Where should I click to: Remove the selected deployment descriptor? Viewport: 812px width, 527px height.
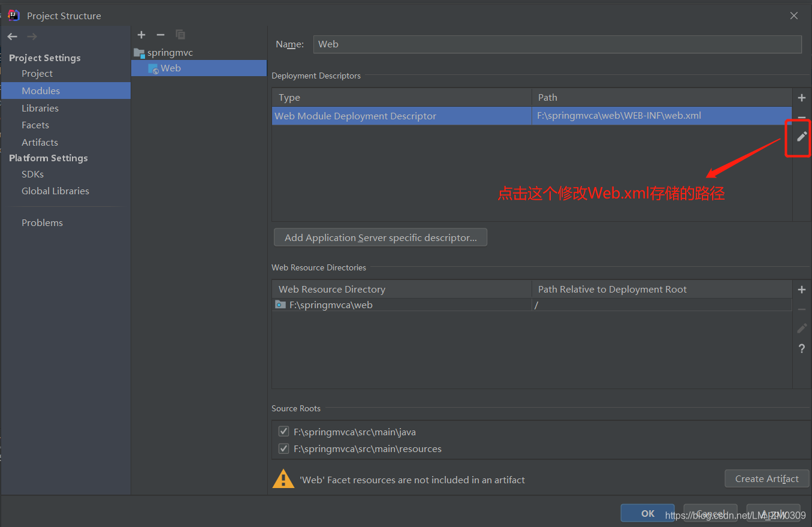(802, 118)
